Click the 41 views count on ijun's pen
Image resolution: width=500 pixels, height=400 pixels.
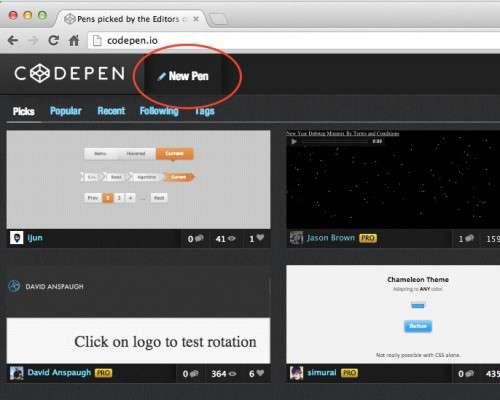tap(225, 239)
